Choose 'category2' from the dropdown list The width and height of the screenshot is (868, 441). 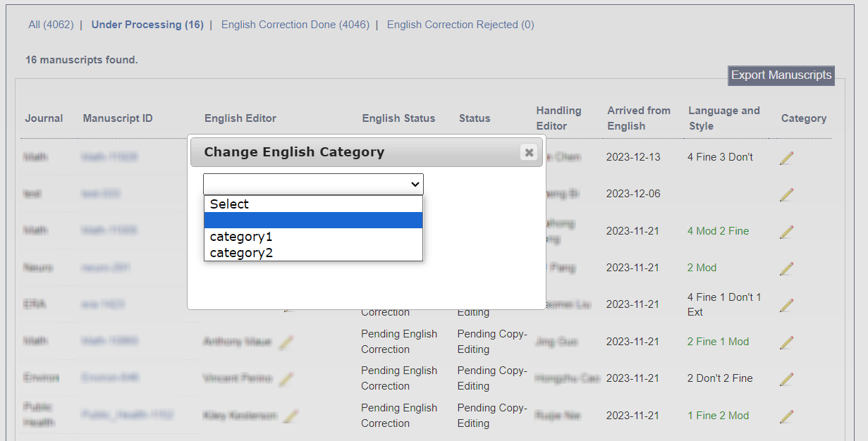pyautogui.click(x=241, y=253)
